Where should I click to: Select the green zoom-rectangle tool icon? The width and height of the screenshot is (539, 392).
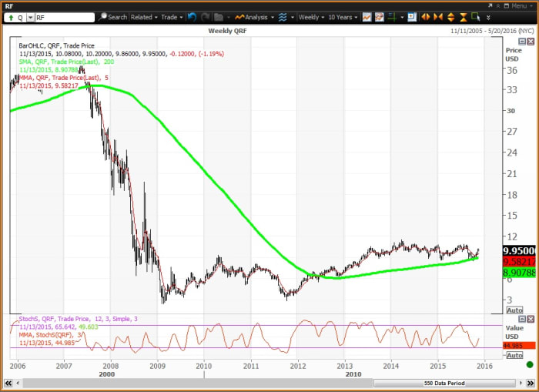tap(476, 17)
